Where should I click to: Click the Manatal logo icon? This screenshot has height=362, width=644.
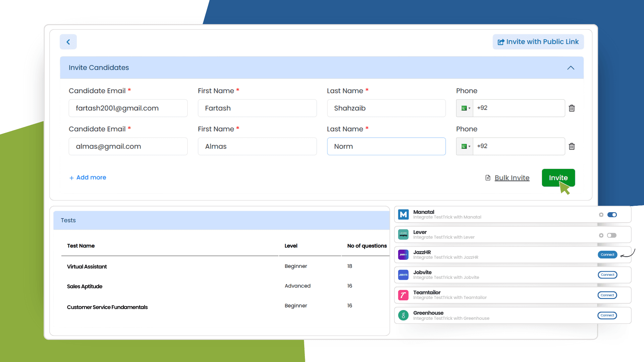pos(403,215)
